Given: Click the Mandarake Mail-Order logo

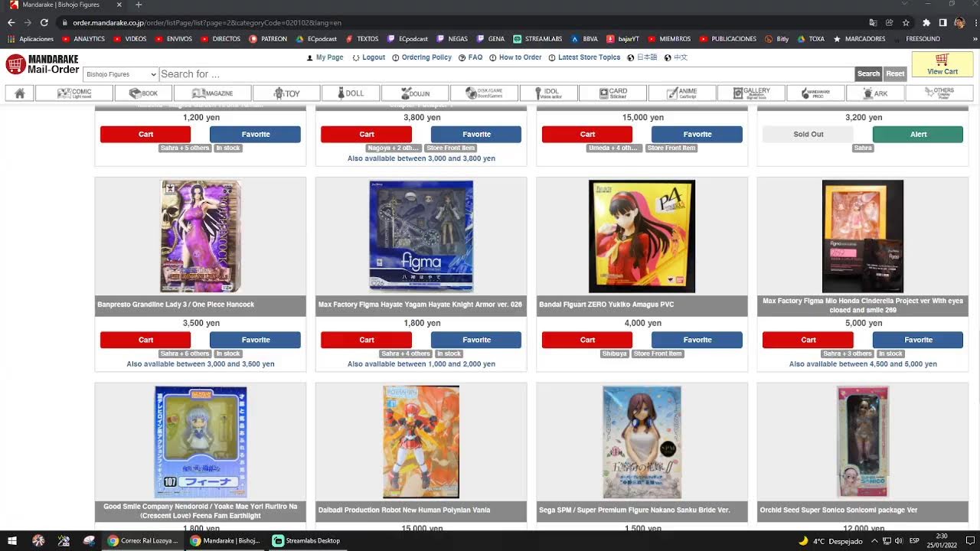Looking at the screenshot, I should (x=42, y=64).
